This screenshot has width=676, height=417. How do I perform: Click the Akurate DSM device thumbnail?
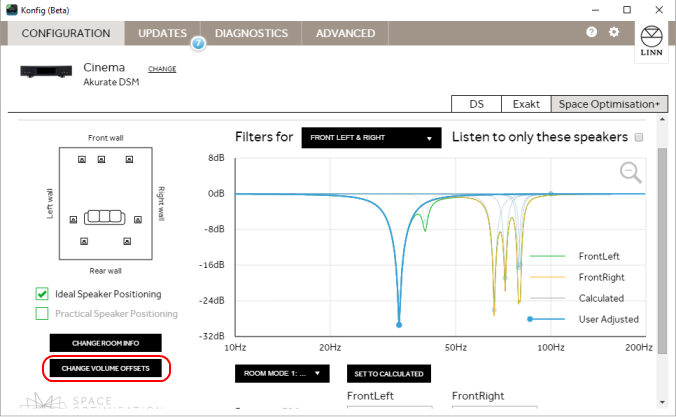[x=46, y=71]
